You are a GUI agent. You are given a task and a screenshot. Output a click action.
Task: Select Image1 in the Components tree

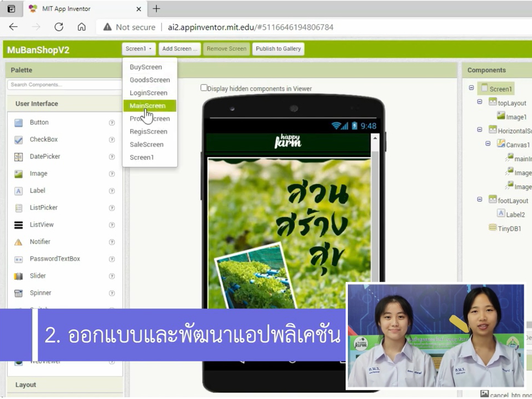516,117
